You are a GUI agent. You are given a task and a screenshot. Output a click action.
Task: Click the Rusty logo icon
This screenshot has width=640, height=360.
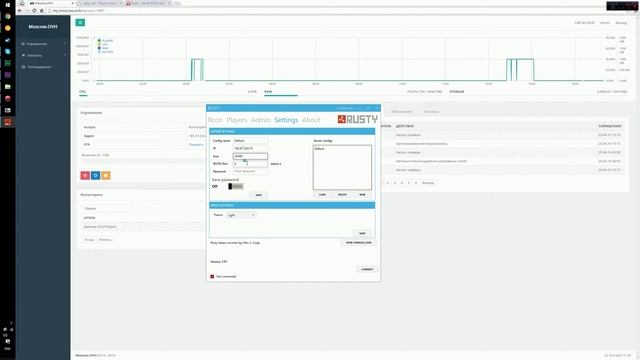(342, 119)
